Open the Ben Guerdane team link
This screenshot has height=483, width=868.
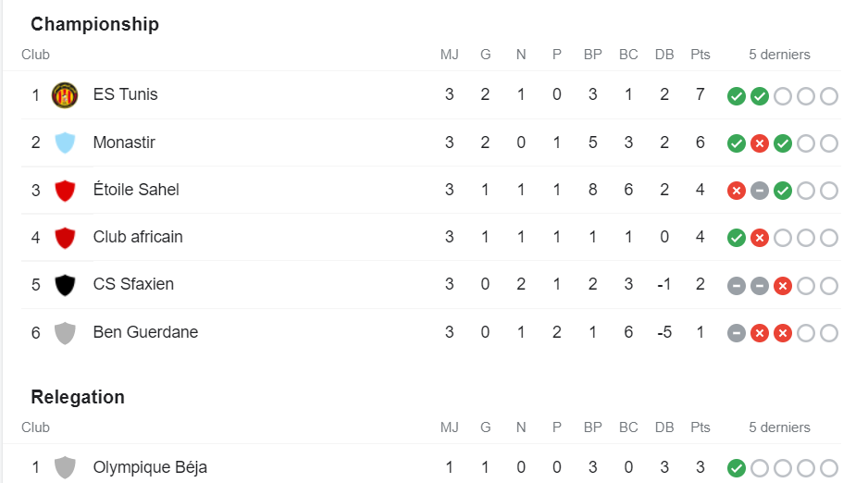tap(145, 332)
